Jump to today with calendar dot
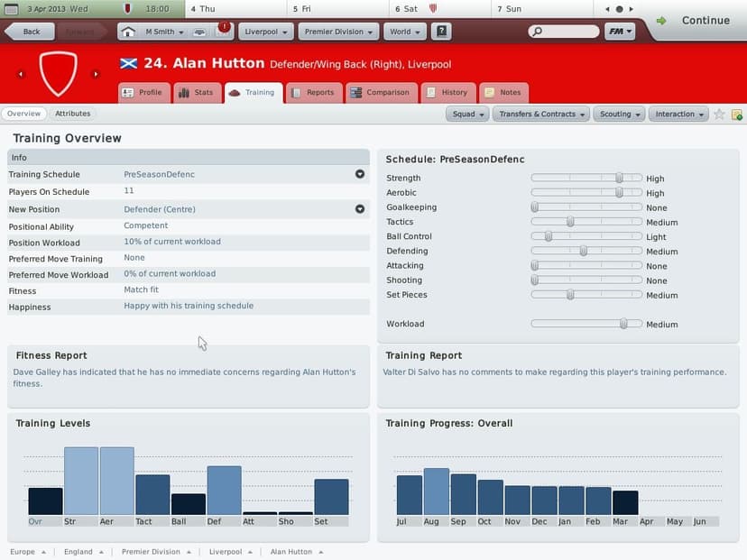The height and width of the screenshot is (560, 747). click(x=619, y=9)
